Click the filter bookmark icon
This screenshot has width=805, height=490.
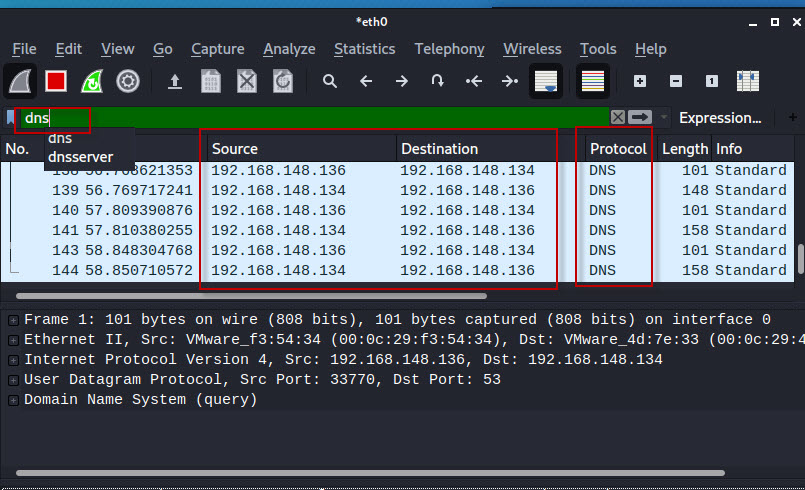[x=10, y=118]
